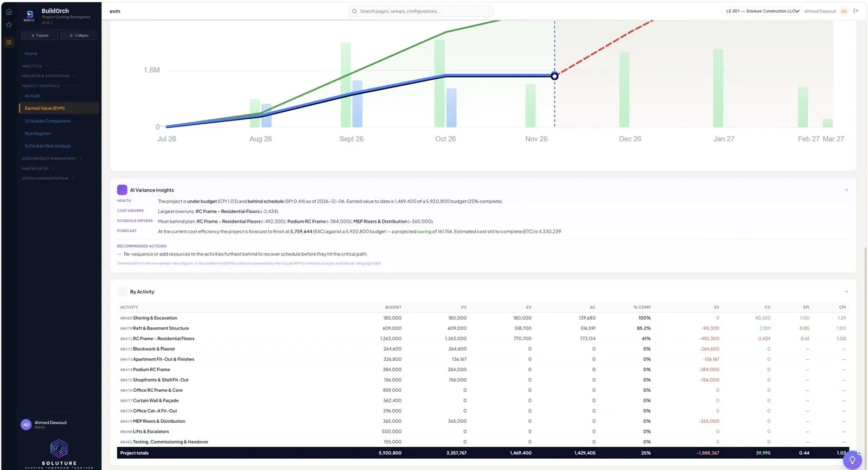
Task: Click the % COMP column header
Action: point(642,307)
